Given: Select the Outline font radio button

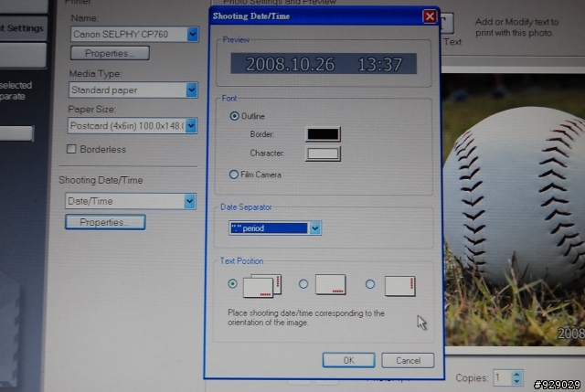Looking at the screenshot, I should (x=234, y=116).
